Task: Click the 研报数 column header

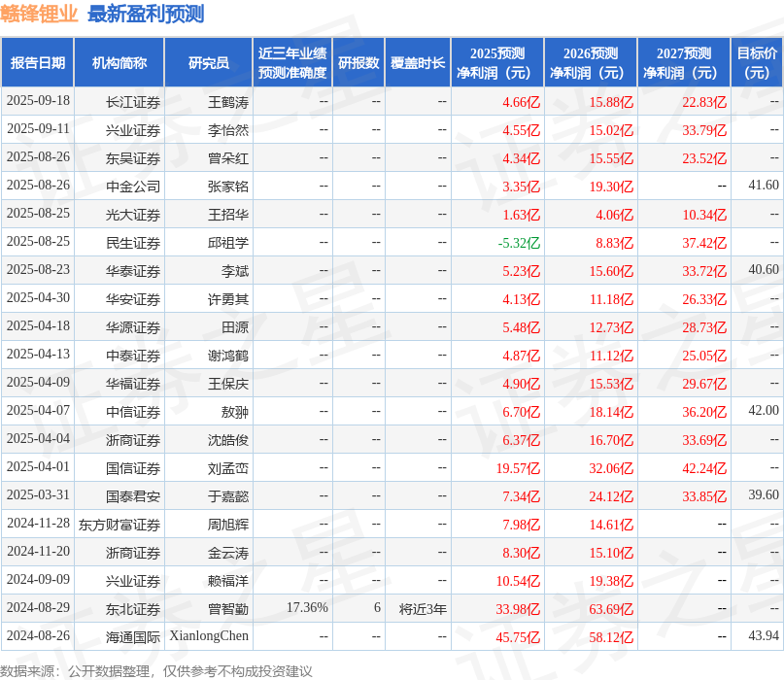Action: click(358, 62)
